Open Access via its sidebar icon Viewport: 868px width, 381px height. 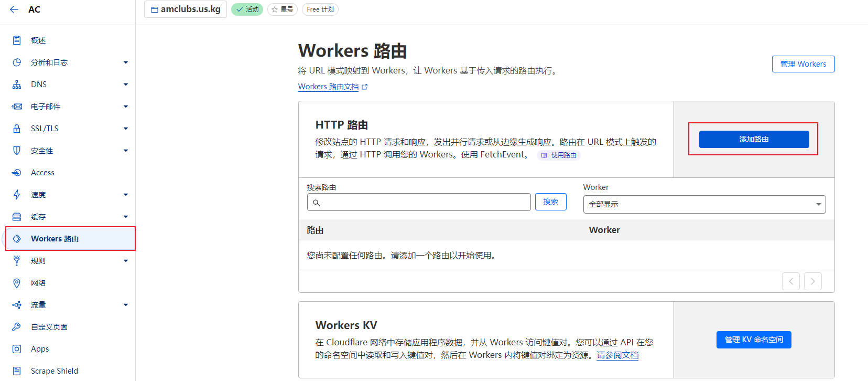click(x=17, y=173)
